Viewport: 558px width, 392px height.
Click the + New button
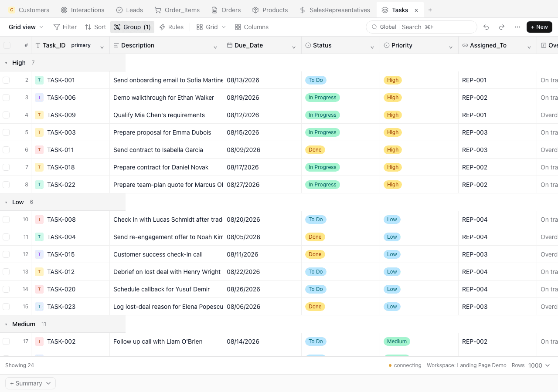539,27
